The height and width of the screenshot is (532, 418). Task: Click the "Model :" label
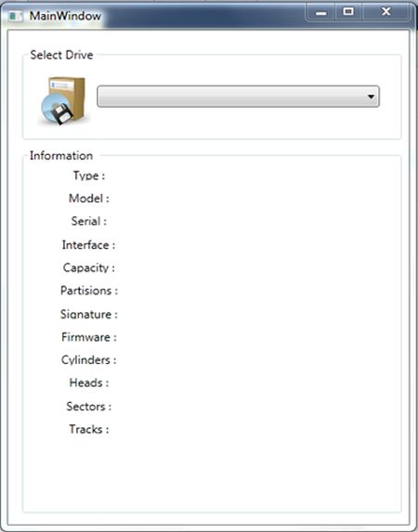coord(89,198)
